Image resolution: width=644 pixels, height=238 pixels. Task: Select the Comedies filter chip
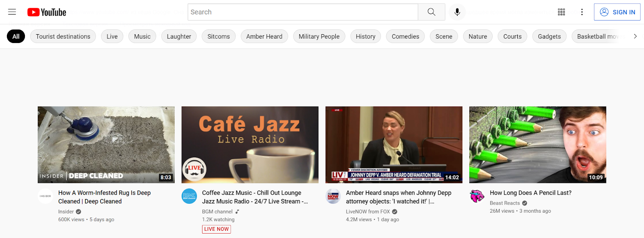tap(405, 36)
